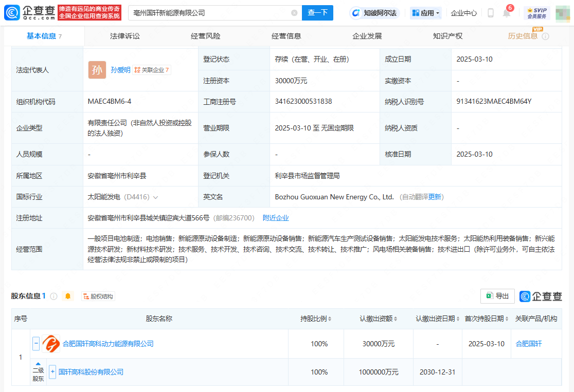This screenshot has height=392, width=574.
Task: Select the 组织机构代码 value MAEC4BM6-4
Action: [x=110, y=101]
